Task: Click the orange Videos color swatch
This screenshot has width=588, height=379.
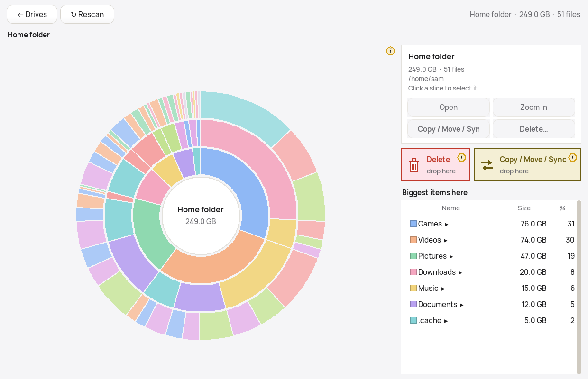Action: pyautogui.click(x=413, y=240)
